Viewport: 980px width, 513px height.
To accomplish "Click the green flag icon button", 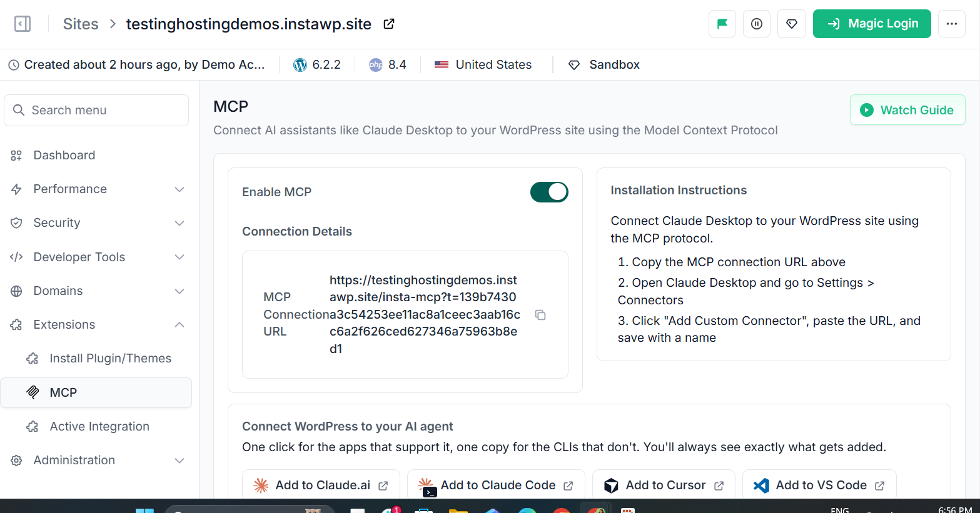I will click(x=722, y=24).
